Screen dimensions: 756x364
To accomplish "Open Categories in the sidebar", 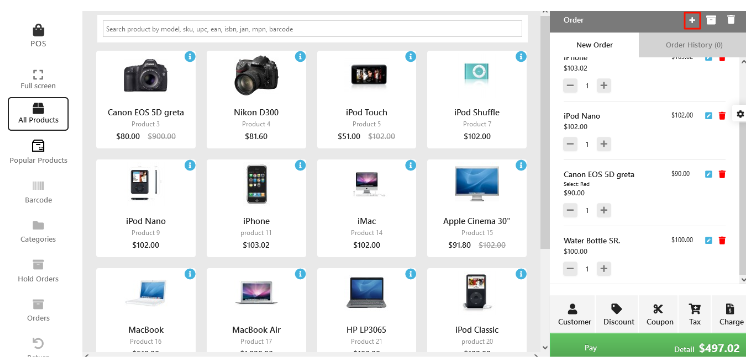I will tap(38, 231).
